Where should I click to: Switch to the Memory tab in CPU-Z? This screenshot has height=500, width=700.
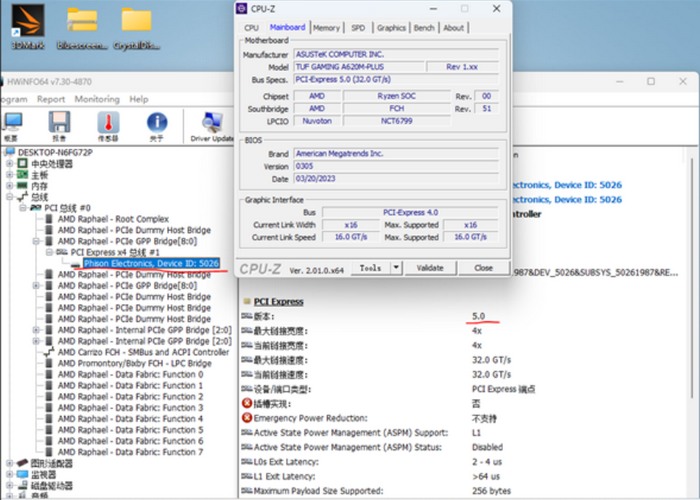[326, 28]
